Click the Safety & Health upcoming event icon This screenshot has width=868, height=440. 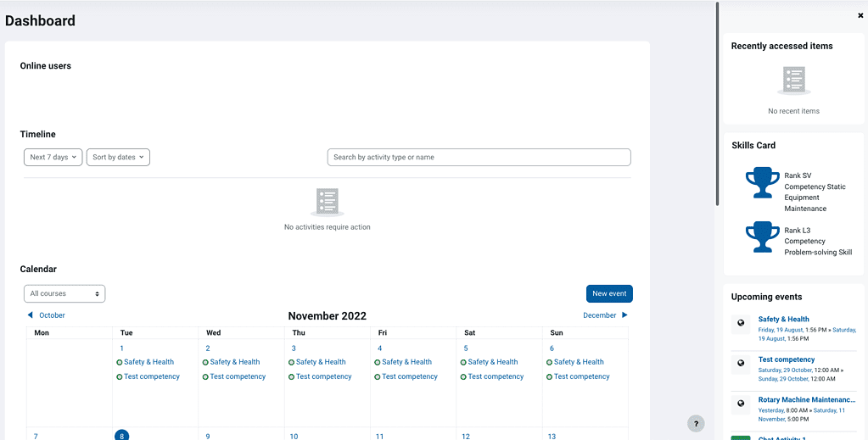pyautogui.click(x=741, y=323)
